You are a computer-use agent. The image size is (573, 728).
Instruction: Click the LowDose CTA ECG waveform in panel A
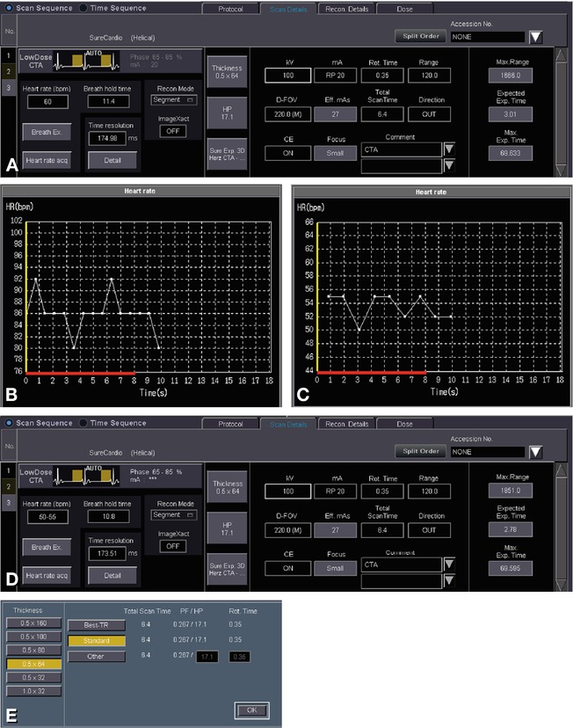click(81, 60)
